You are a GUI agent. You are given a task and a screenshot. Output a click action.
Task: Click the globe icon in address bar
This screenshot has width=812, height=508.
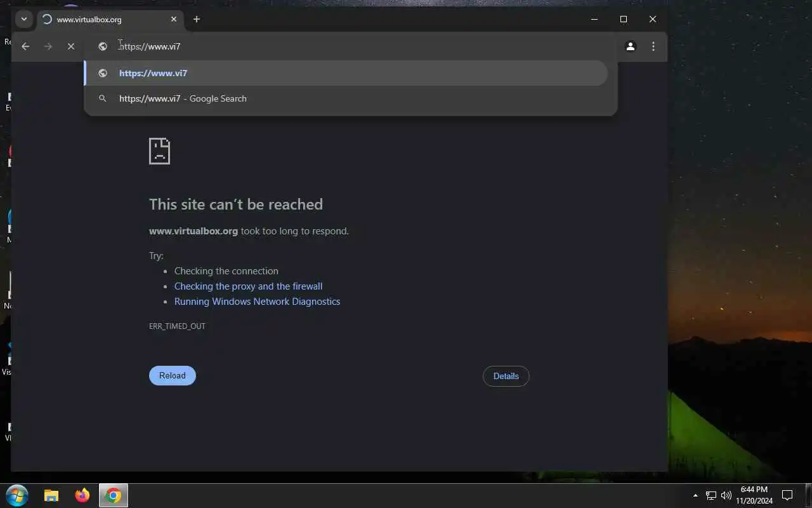[x=103, y=46]
